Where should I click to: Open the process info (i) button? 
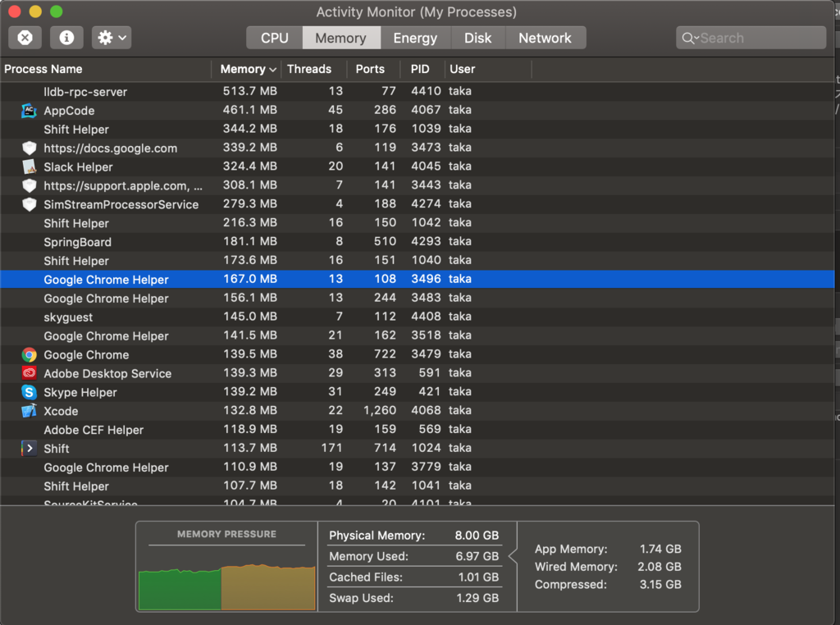(x=66, y=38)
